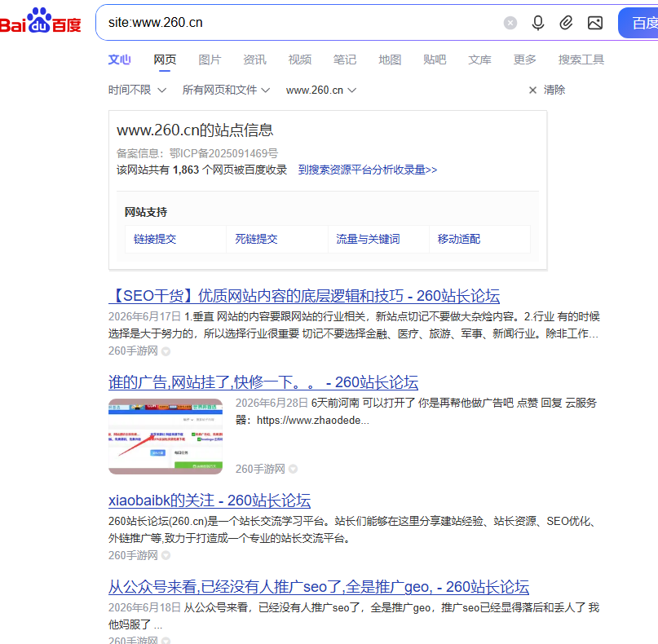
Task: Switch to the 图片 tab
Action: point(210,60)
